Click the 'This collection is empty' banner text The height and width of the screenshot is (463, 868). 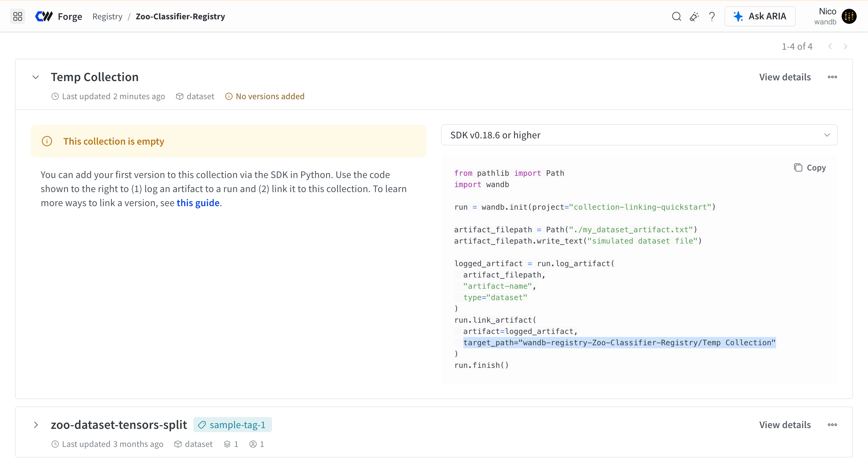(114, 141)
